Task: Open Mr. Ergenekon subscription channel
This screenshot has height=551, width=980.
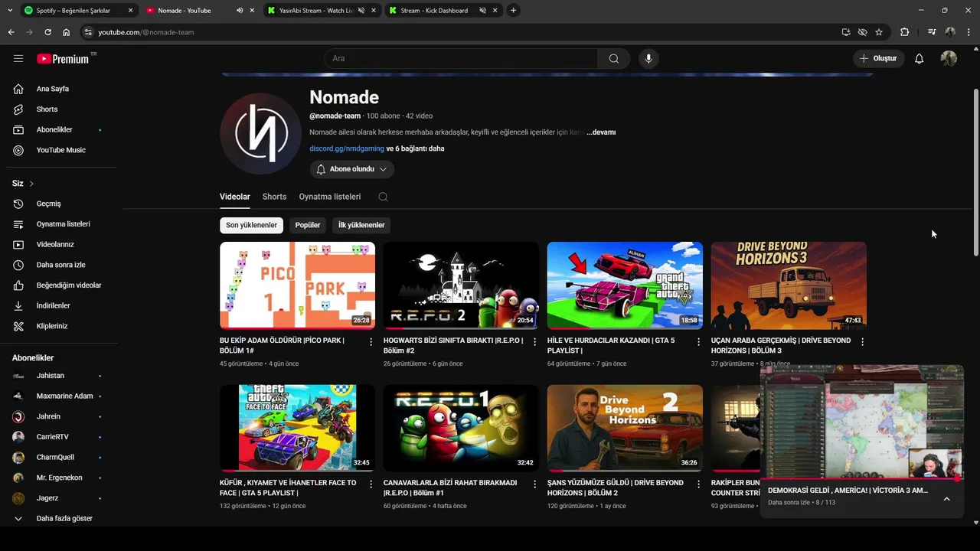Action: coord(61,478)
